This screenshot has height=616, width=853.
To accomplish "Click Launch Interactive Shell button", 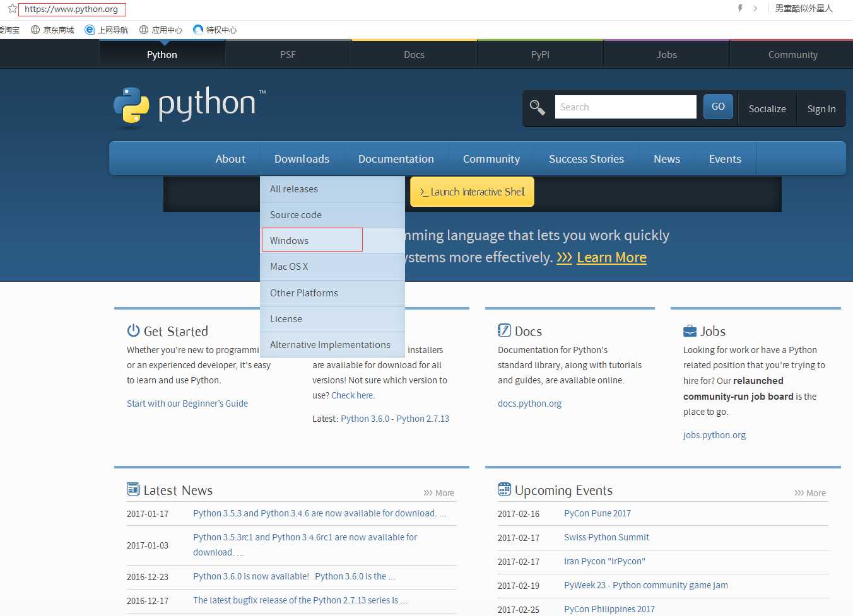I will [472, 192].
